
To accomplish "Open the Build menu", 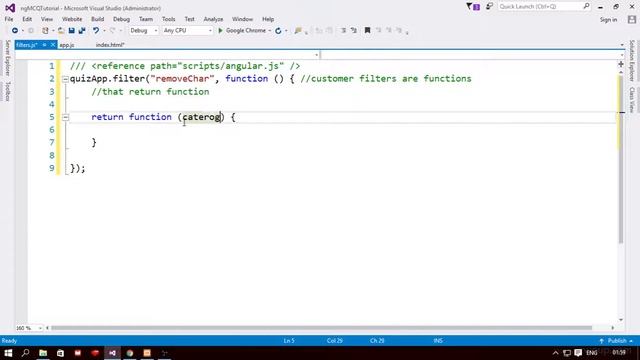I will [x=98, y=19].
